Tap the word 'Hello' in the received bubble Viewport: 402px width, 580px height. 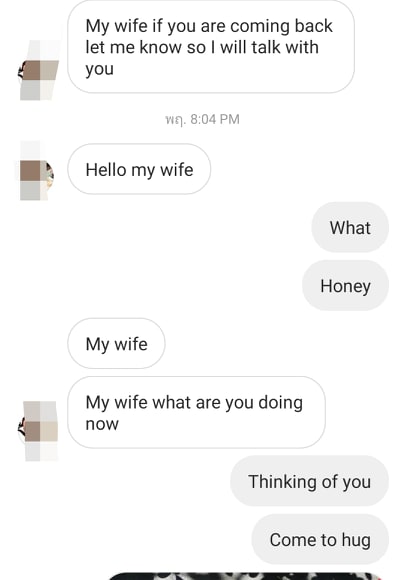coord(106,170)
